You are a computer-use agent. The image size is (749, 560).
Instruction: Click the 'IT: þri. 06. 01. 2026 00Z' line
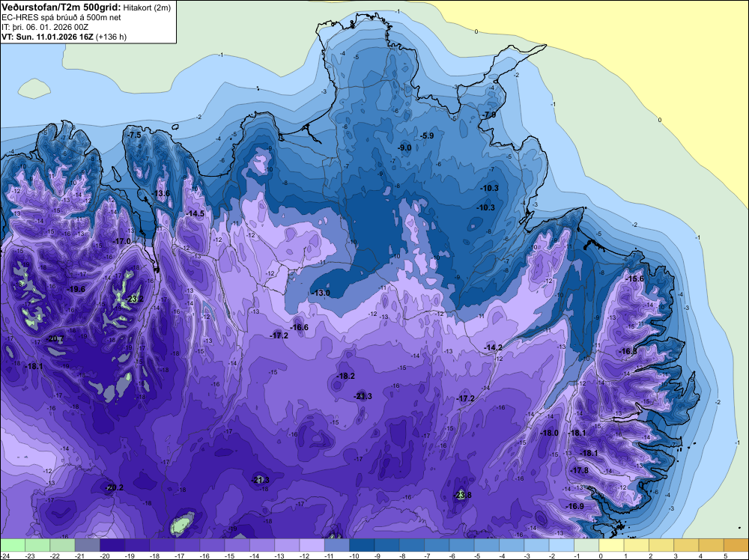coord(45,27)
